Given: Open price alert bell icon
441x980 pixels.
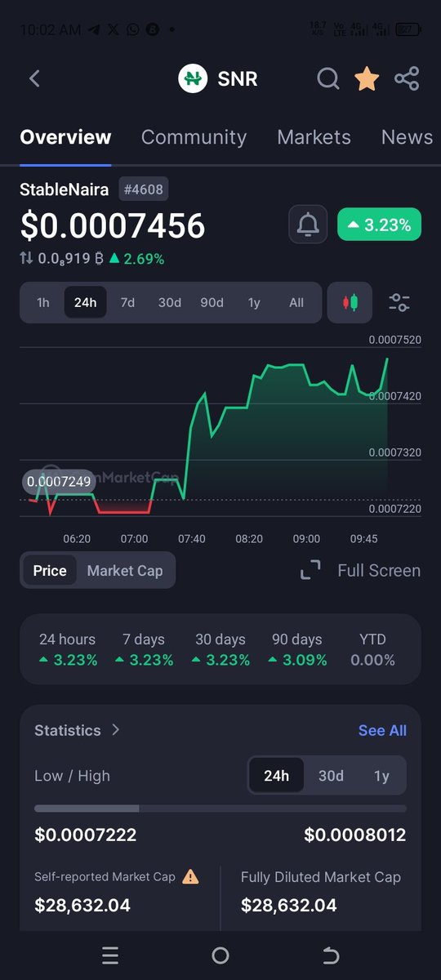Looking at the screenshot, I should point(308,224).
